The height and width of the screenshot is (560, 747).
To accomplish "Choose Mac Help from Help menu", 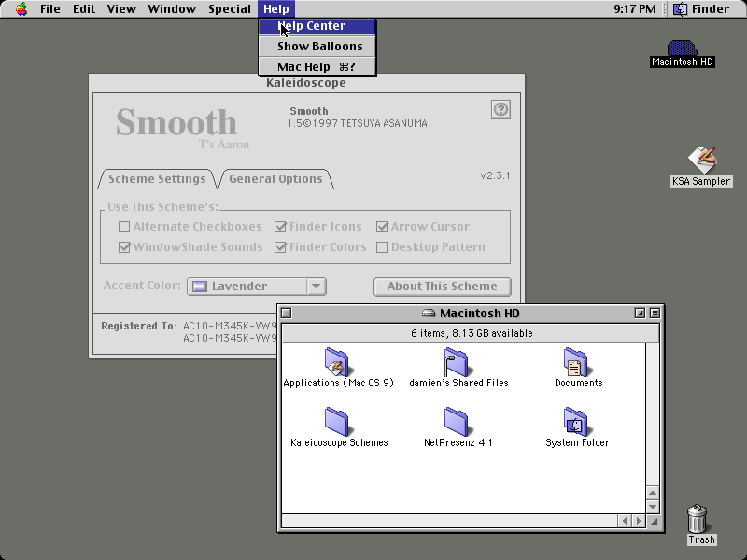I will pos(317,66).
